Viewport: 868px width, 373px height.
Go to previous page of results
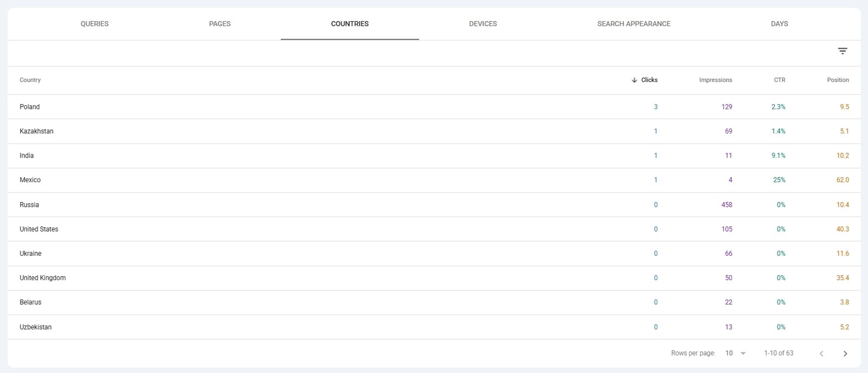click(x=821, y=354)
